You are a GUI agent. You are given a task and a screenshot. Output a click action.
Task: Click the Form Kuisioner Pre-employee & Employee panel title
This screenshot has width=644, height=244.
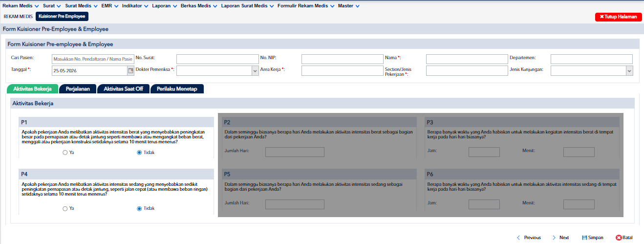(61, 44)
